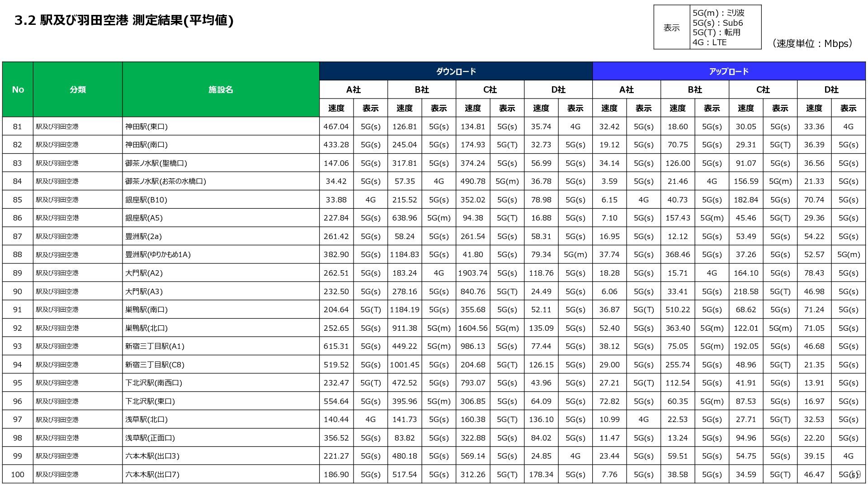Click the 巣鴨駅(北口) facility cell
This screenshot has height=488, width=868.
146,328
